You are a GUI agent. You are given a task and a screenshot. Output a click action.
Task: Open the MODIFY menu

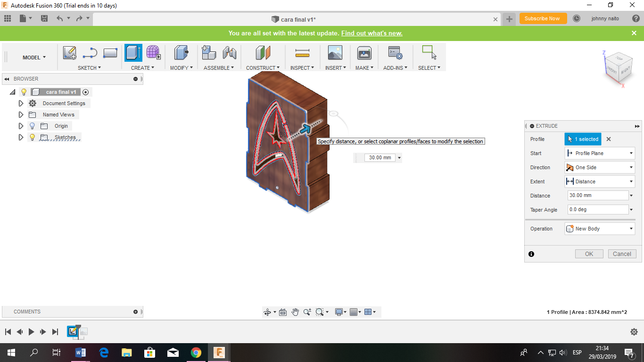[182, 68]
